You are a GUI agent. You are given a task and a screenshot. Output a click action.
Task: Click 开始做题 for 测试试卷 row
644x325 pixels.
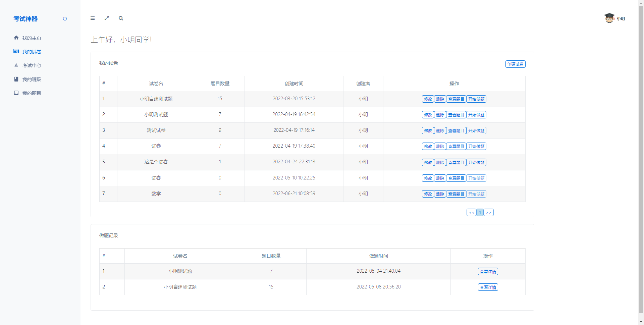(x=476, y=130)
